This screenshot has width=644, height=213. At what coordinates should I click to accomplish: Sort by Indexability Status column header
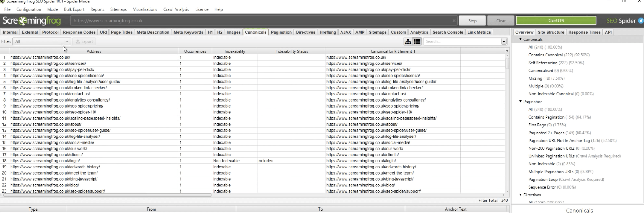coord(292,51)
